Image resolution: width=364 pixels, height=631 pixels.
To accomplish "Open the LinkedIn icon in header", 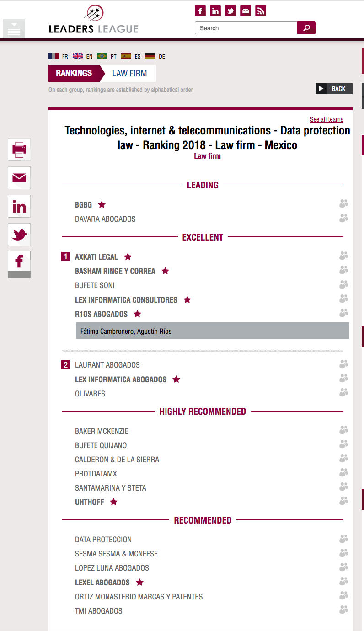I will click(x=215, y=11).
